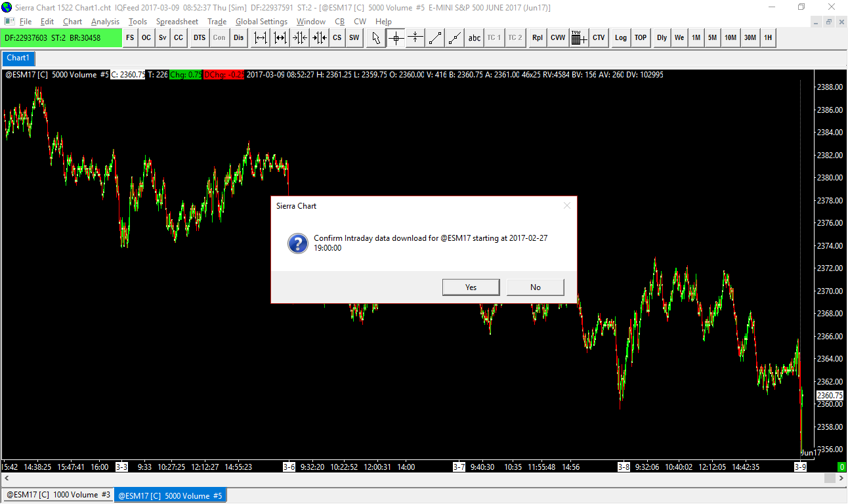Switch to We weekly timeframe
Image resolution: width=848 pixels, height=504 pixels.
click(679, 38)
